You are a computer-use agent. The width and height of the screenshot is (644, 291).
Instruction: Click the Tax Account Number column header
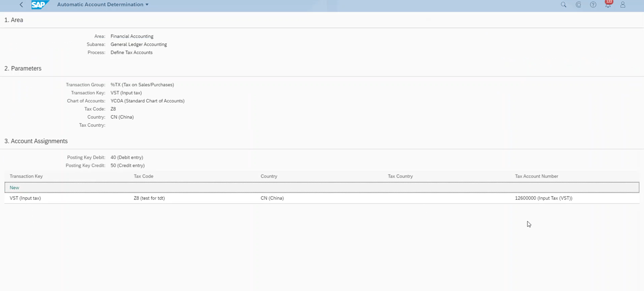coord(536,176)
